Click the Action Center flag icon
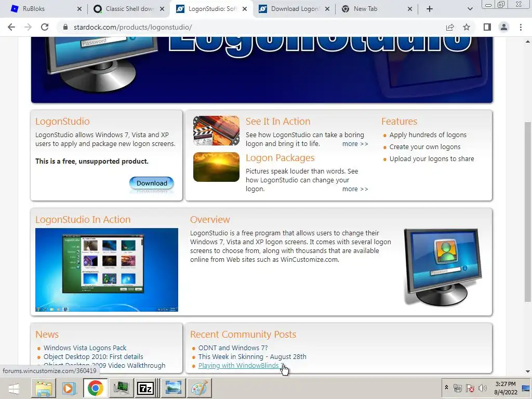The height and width of the screenshot is (399, 532). coord(470,388)
